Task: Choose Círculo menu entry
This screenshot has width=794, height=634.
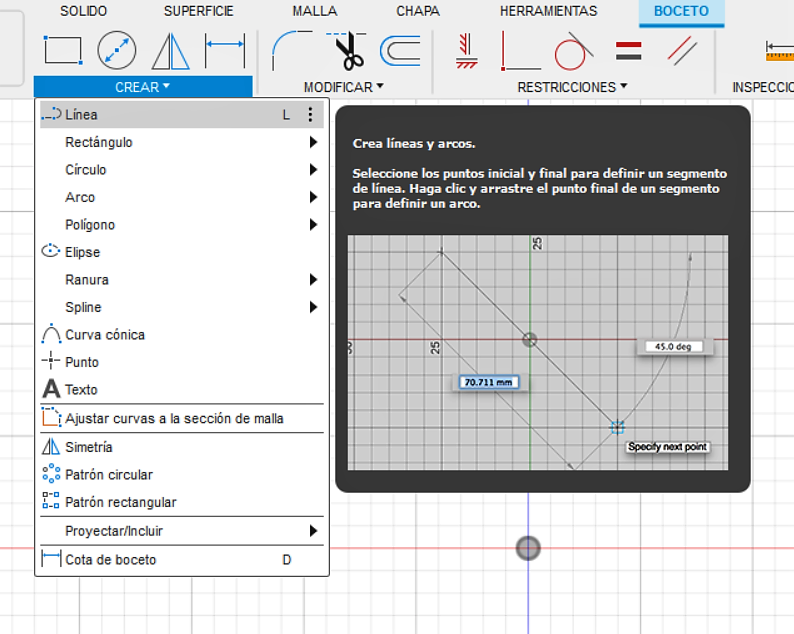Action: (182, 170)
